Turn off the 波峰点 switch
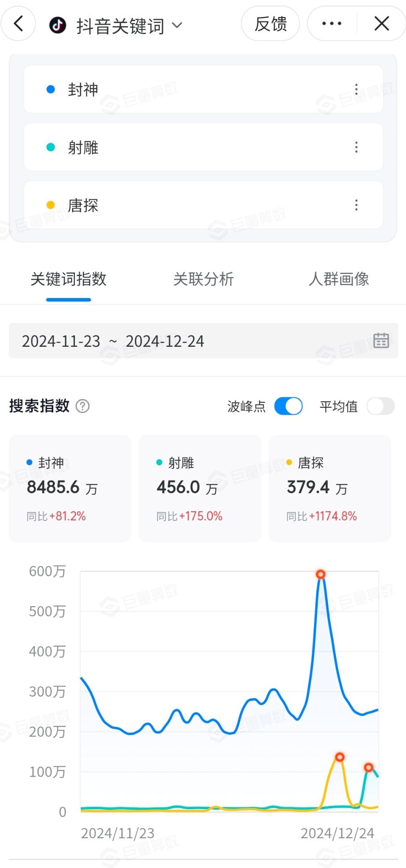Viewport: 406px width, 868px height. click(x=288, y=406)
